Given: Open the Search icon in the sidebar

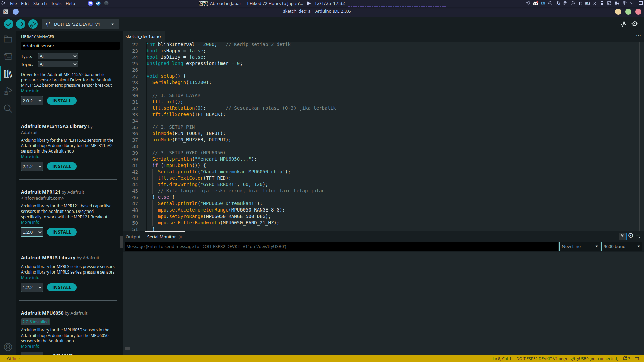Looking at the screenshot, I should coord(8,109).
